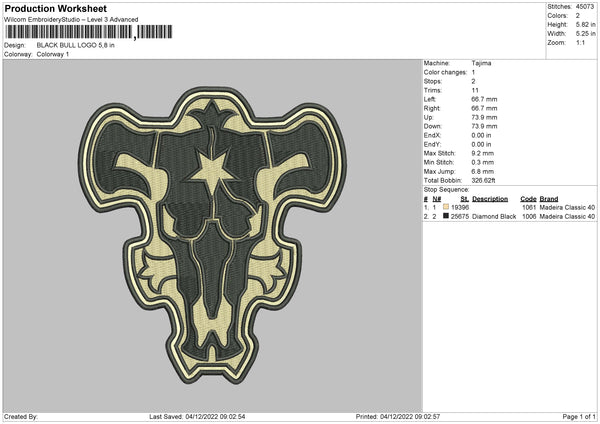Click thread code "1061" in stop 1
The height and width of the screenshot is (424, 600).
coord(529,207)
